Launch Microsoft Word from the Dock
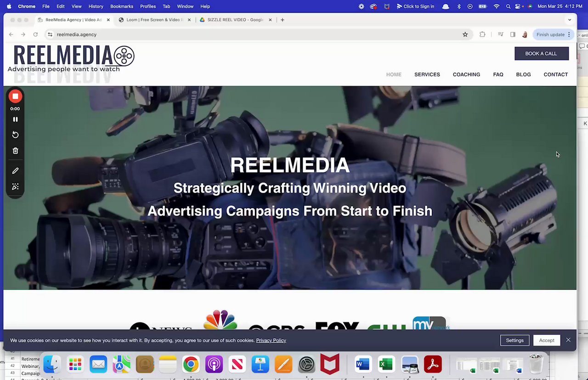Screen dimensions: 588x380 pos(363,365)
